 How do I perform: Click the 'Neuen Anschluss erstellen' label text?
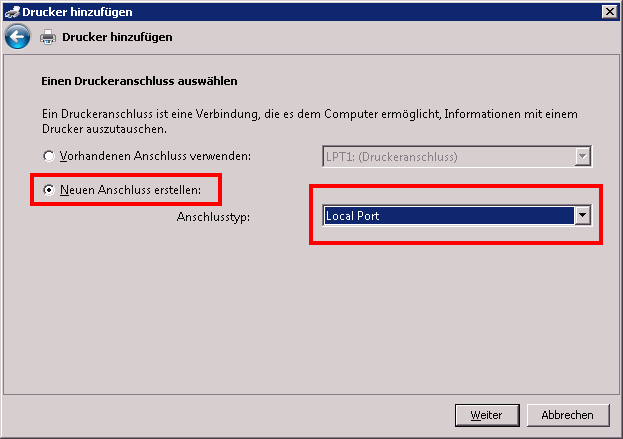(137, 189)
